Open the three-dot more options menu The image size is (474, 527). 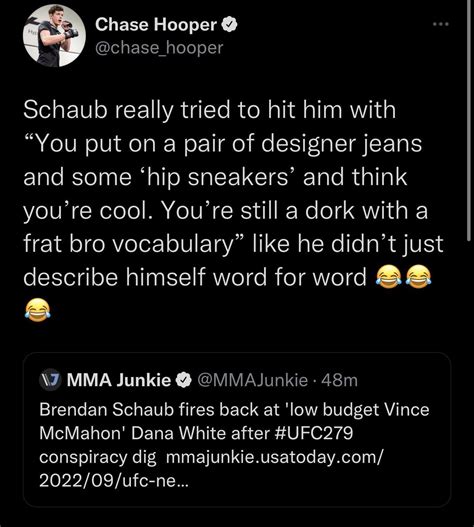click(x=441, y=24)
